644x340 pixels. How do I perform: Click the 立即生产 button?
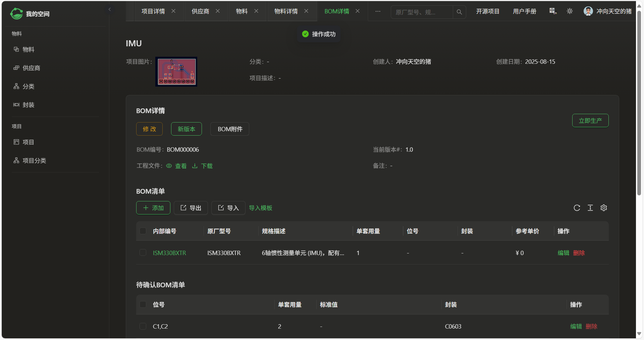tap(590, 121)
